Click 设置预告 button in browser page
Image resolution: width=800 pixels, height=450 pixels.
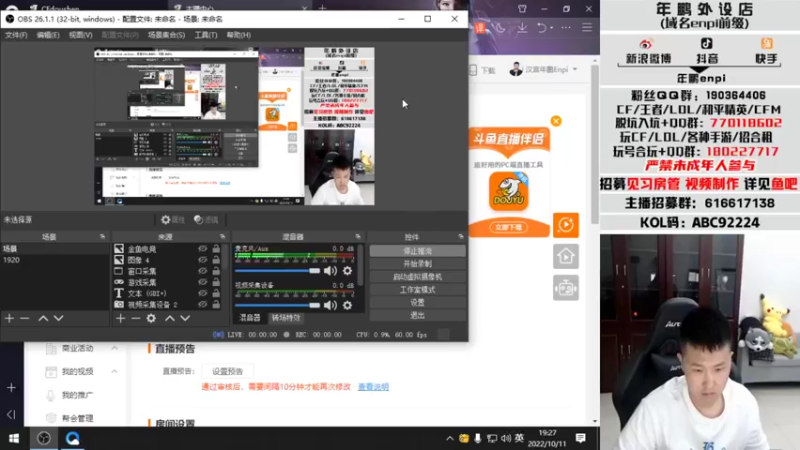[228, 371]
